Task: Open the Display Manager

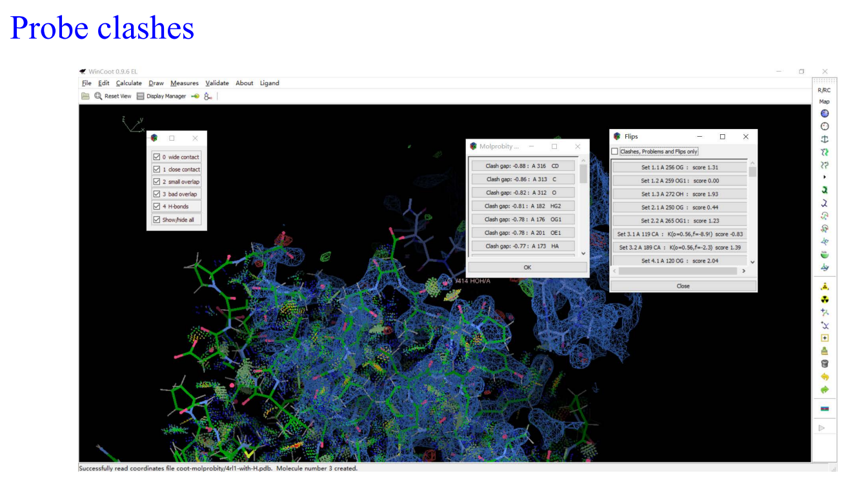Action: pyautogui.click(x=161, y=96)
